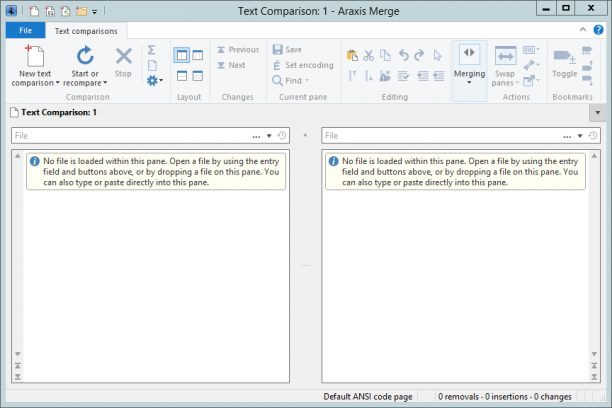Click the Toggle bookmark icon
The image size is (612, 408).
pos(564,57)
